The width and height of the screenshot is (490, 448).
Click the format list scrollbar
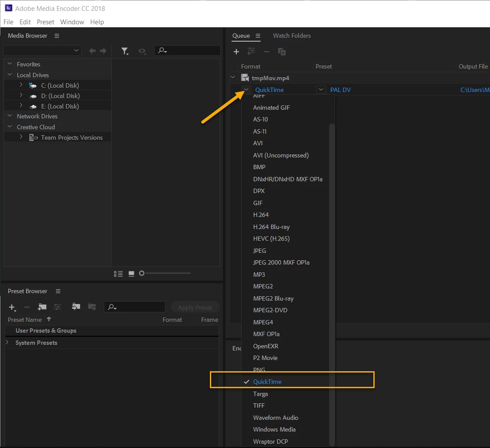pos(332,284)
